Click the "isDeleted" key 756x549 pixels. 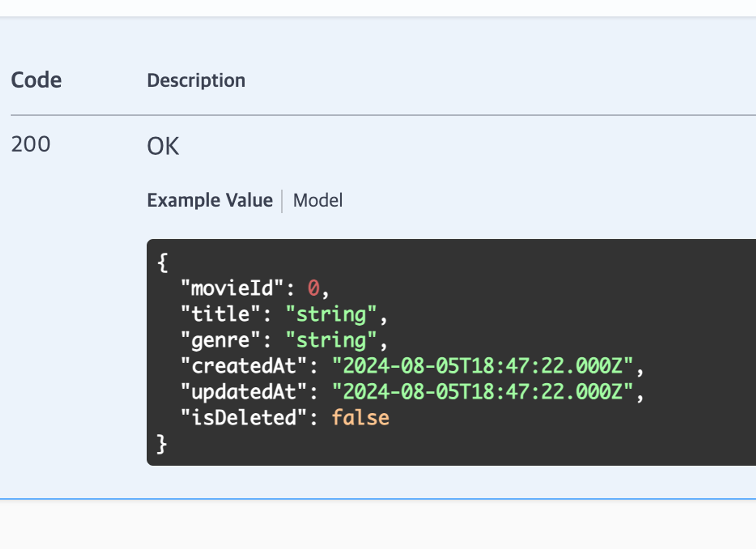pos(244,418)
